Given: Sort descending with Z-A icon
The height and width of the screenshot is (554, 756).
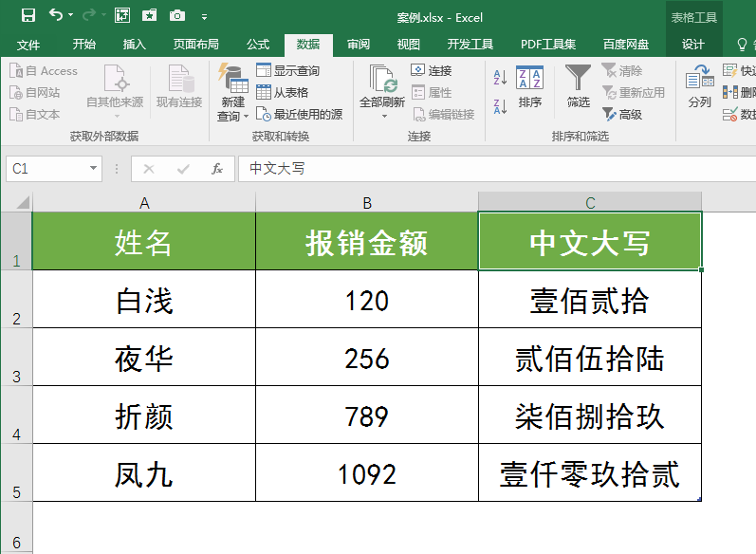Looking at the screenshot, I should point(500,106).
